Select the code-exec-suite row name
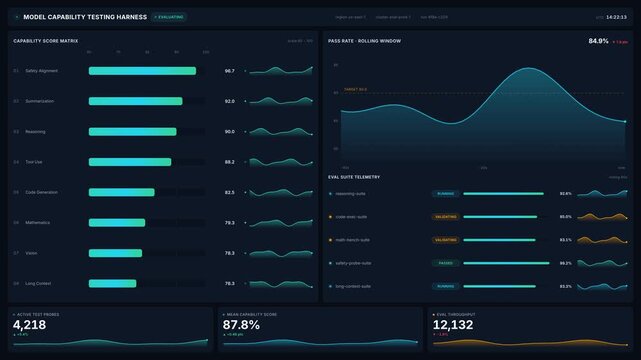The height and width of the screenshot is (360, 641). 351,217
